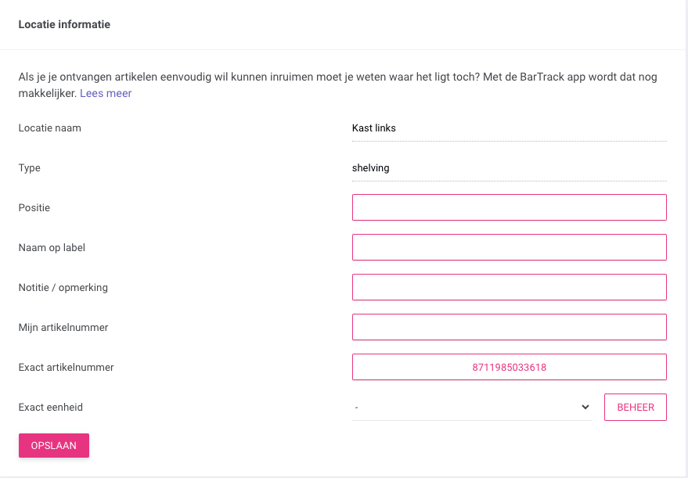Click the Positie label text

click(34, 208)
